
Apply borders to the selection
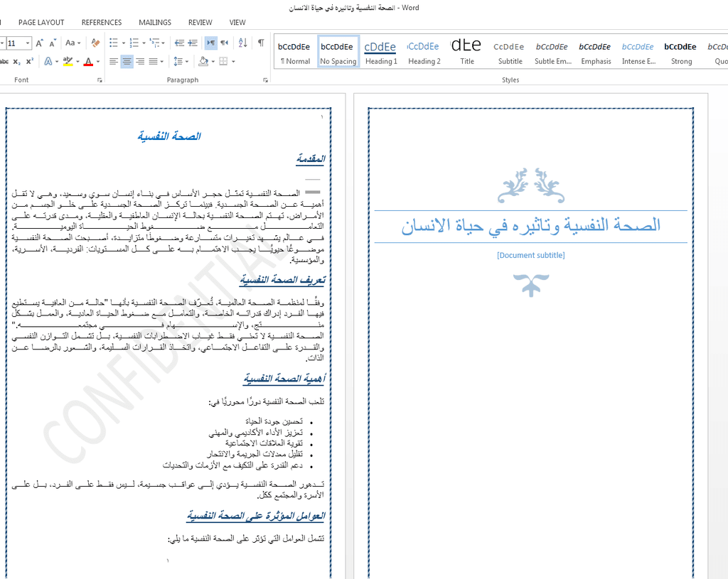tap(223, 61)
